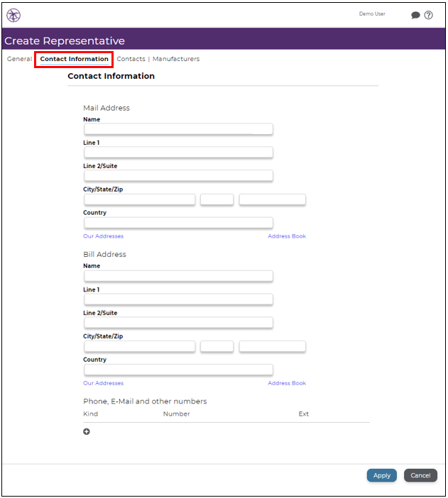Screen dimensions: 448x498
Task: Add a new phone or e-mail row
Action: tap(87, 431)
